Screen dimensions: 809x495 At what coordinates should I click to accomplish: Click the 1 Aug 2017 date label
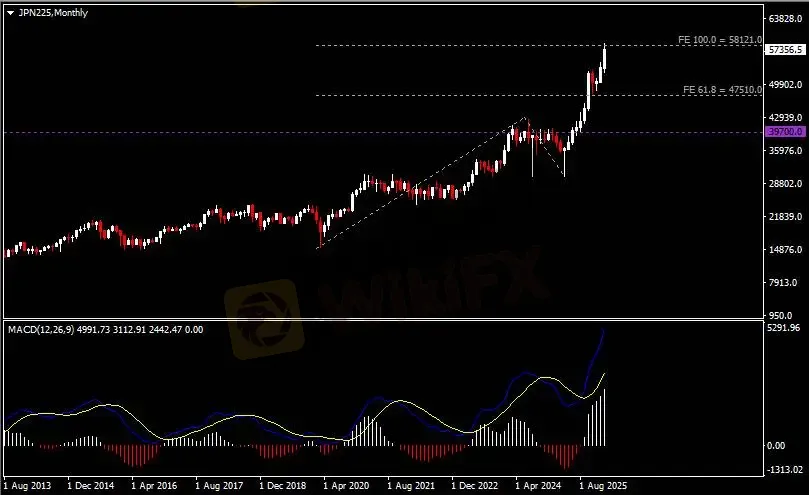pos(219,486)
